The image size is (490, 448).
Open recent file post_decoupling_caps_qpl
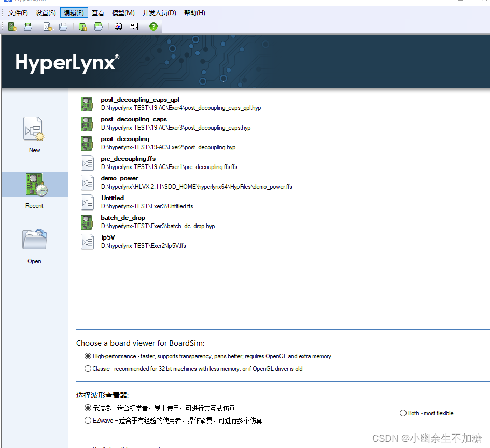point(140,100)
